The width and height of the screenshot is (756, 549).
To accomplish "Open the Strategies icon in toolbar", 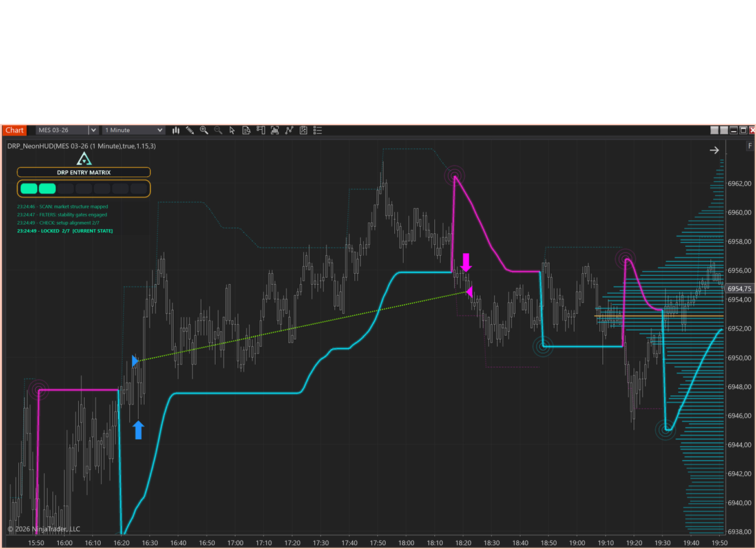I will (303, 130).
